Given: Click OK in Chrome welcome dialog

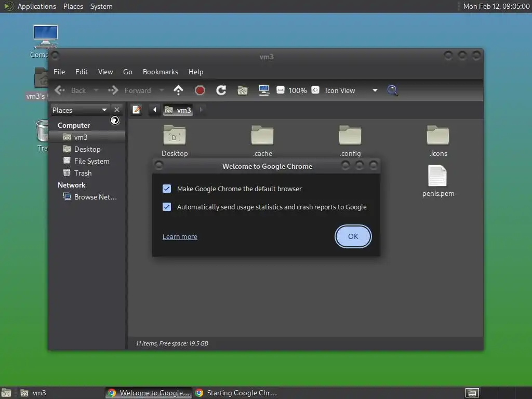Looking at the screenshot, I should (353, 236).
